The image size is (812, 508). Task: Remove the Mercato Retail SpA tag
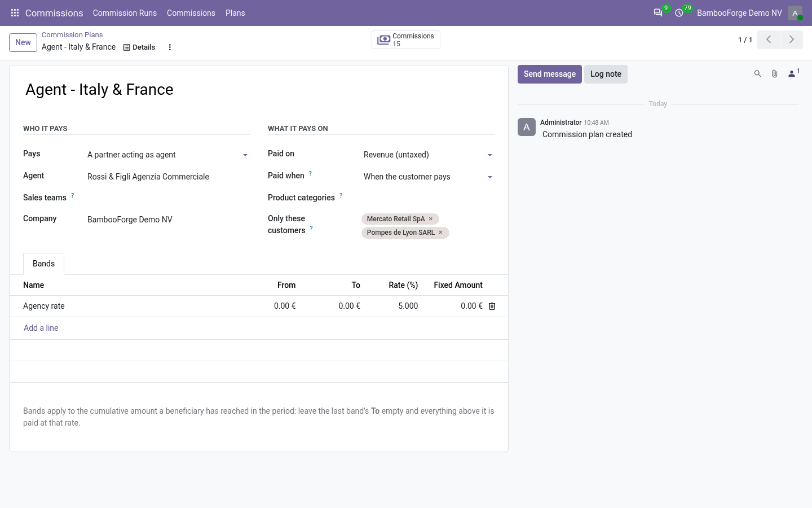click(x=431, y=219)
